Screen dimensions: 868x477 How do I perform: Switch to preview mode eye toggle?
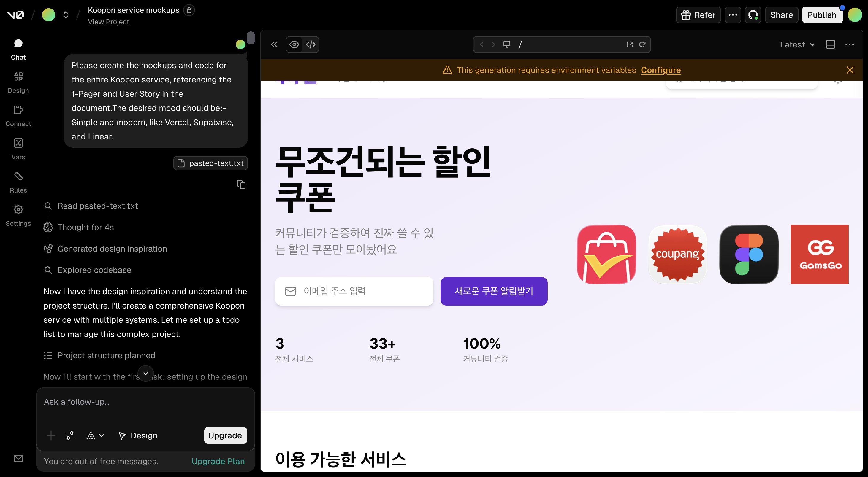[294, 44]
